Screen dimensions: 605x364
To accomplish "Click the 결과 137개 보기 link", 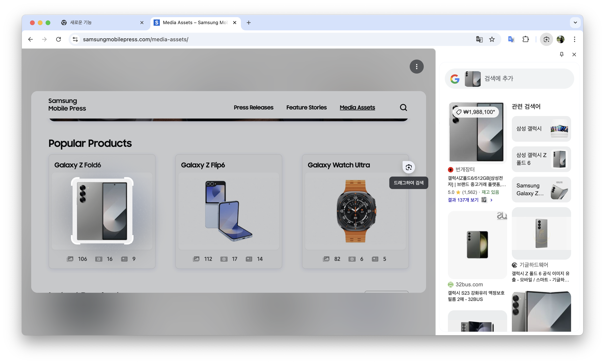I will click(463, 200).
